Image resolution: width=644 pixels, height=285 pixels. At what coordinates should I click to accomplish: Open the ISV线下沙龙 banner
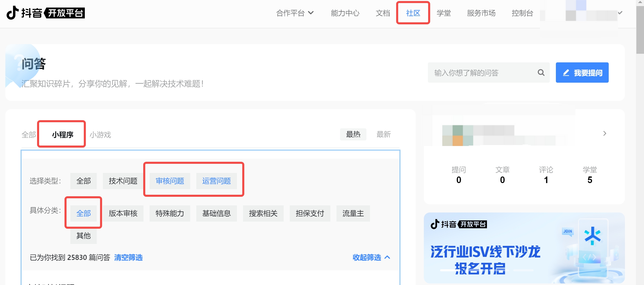[x=524, y=248]
